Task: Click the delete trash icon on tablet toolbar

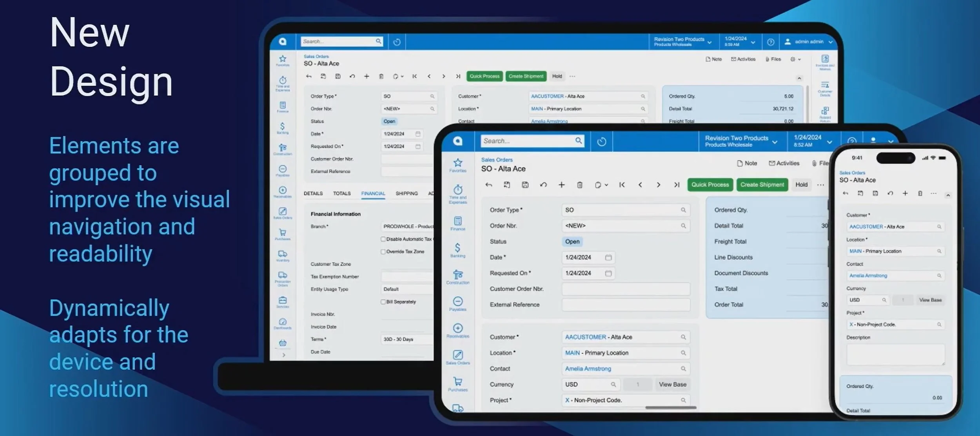Action: tap(580, 185)
